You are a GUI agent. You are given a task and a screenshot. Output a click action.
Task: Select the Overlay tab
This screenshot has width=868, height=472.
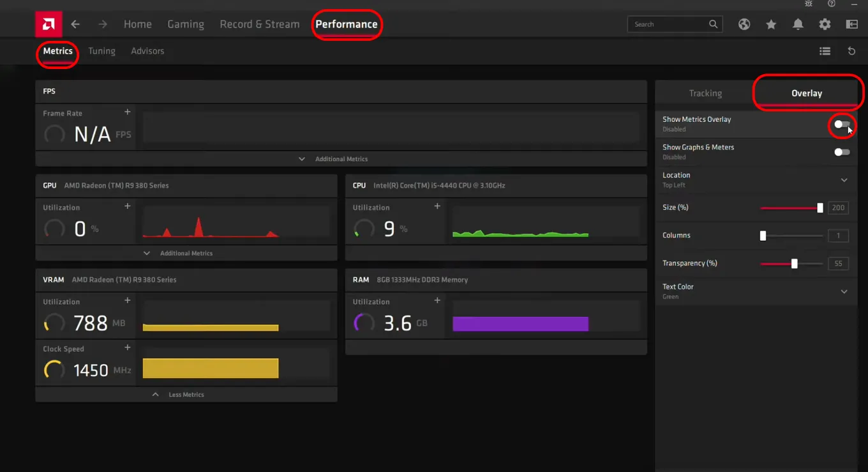click(x=807, y=93)
